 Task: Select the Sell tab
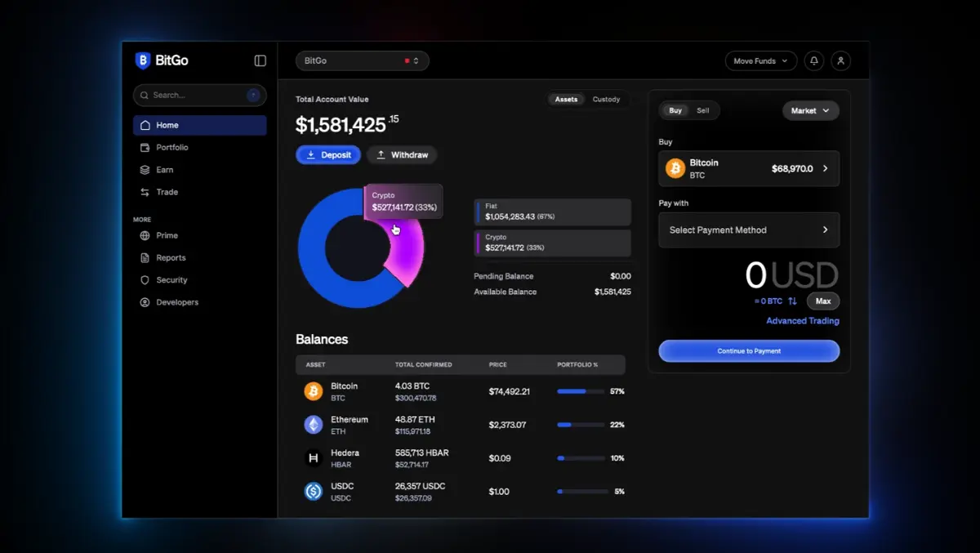703,110
